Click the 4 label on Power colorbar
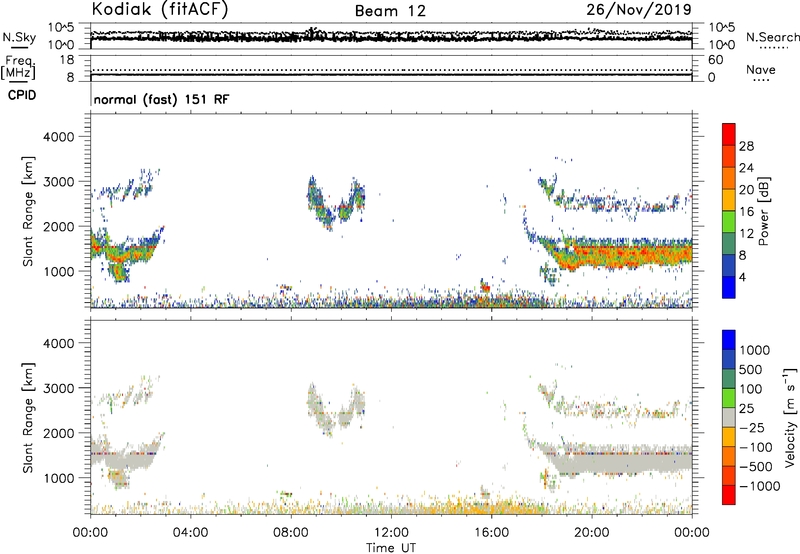Viewport: 800px width, 554px height. point(743,278)
